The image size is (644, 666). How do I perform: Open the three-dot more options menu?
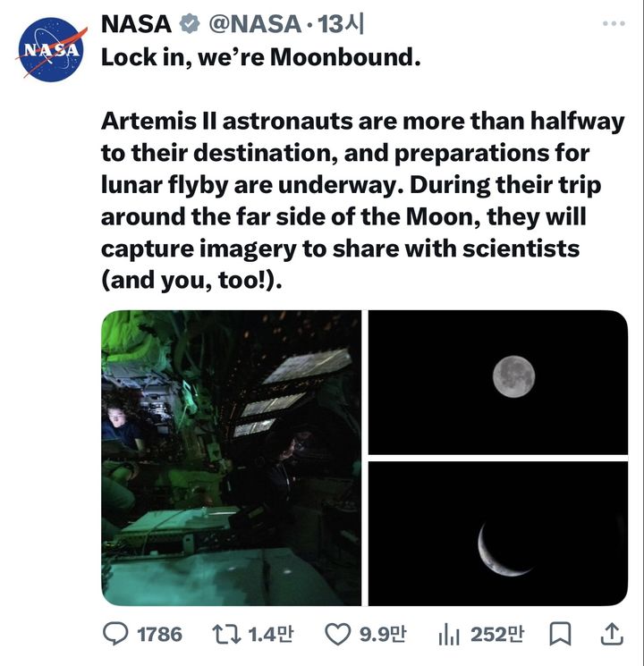click(x=613, y=23)
